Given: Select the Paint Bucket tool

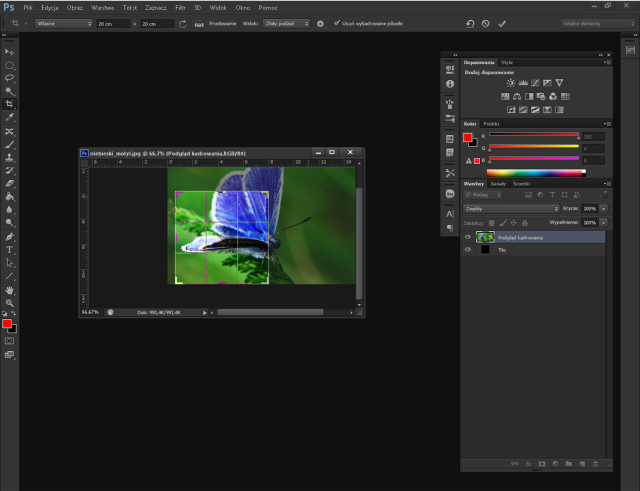Looking at the screenshot, I should (9, 197).
